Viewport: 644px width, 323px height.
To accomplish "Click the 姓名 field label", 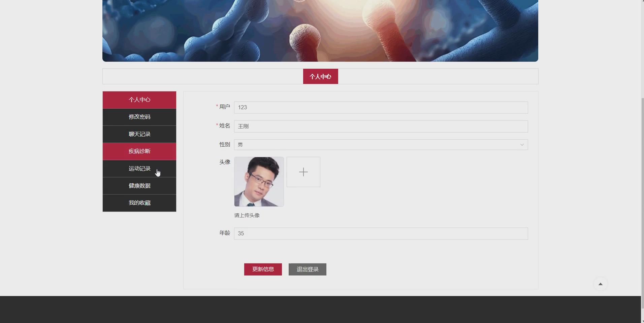I will pyautogui.click(x=225, y=126).
